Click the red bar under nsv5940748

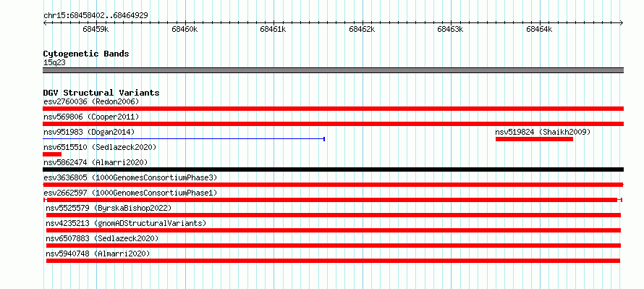click(333, 261)
